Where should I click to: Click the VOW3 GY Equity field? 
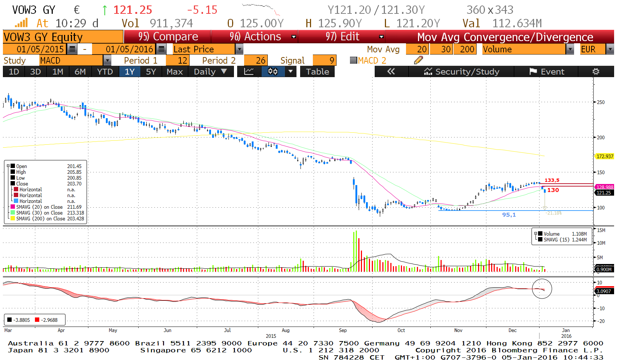[x=63, y=37]
